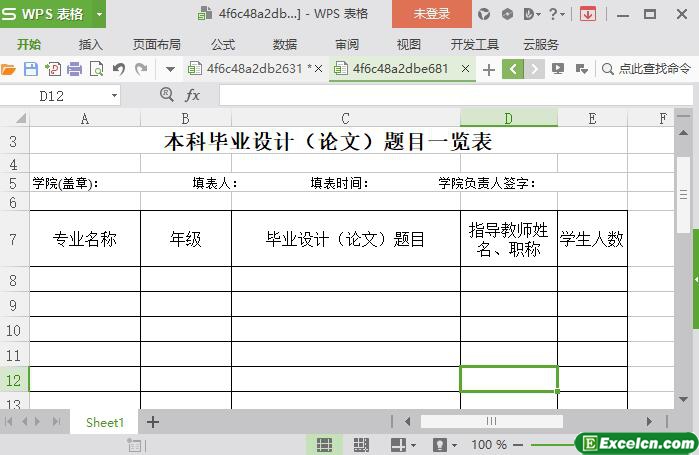Click cell 毕业设计（论文）题目
Viewport: 699px width, 455px height.
click(345, 239)
